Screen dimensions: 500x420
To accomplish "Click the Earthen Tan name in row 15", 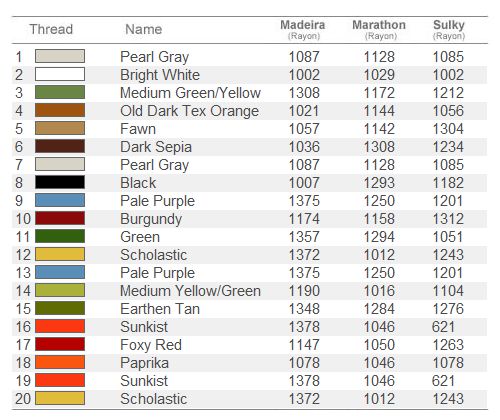I will (x=160, y=309).
